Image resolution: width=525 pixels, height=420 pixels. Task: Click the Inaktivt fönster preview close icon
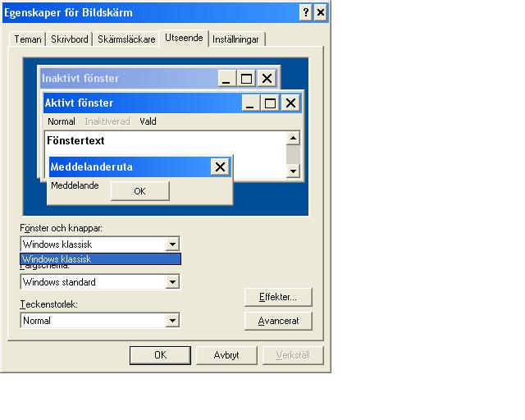267,79
